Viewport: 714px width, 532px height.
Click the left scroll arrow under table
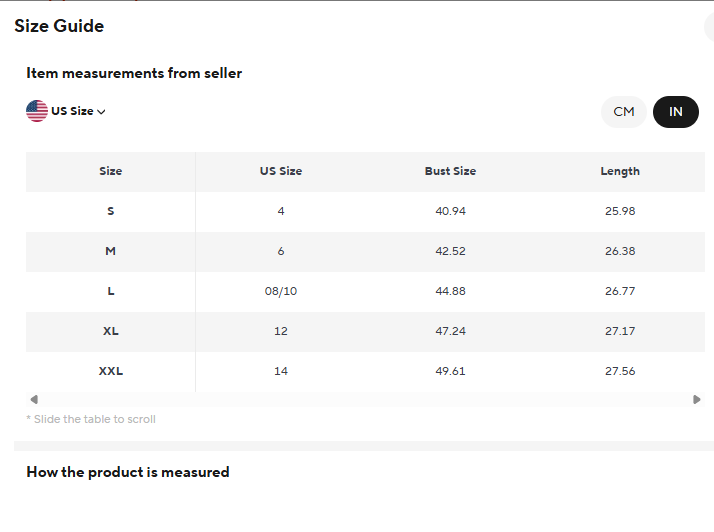click(34, 399)
